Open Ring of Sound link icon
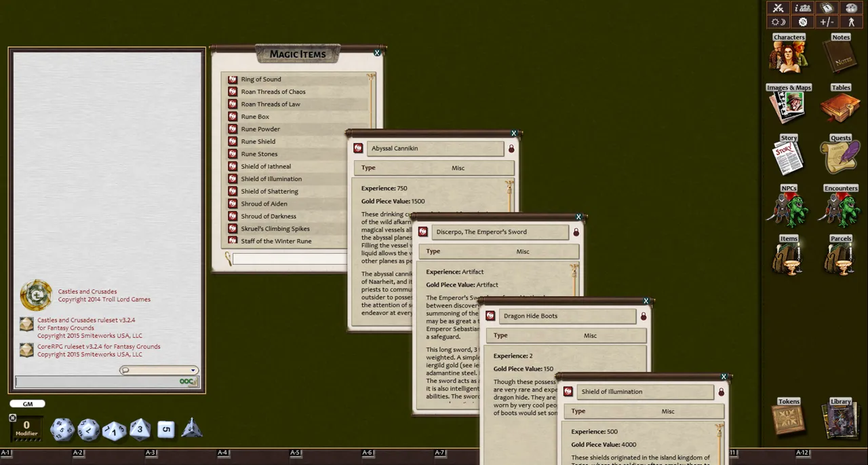This screenshot has height=465, width=868. (x=233, y=79)
